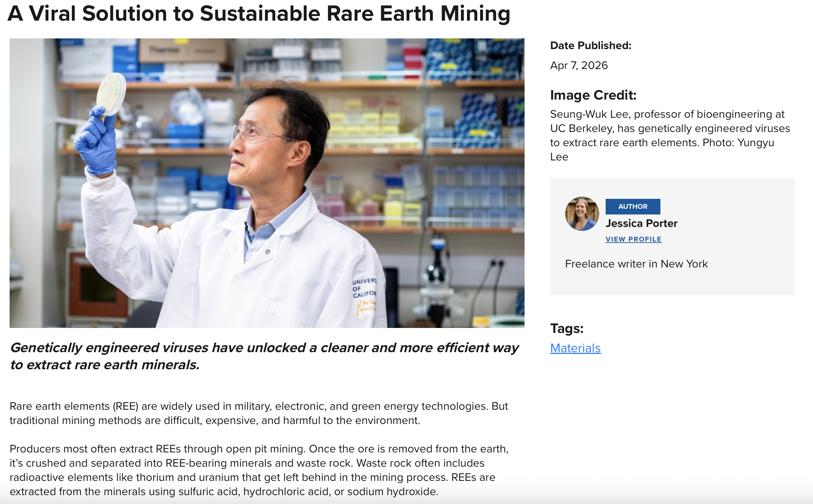Click the blue AUTHOR badge
Viewport: 813px width, 504px height.
point(633,207)
